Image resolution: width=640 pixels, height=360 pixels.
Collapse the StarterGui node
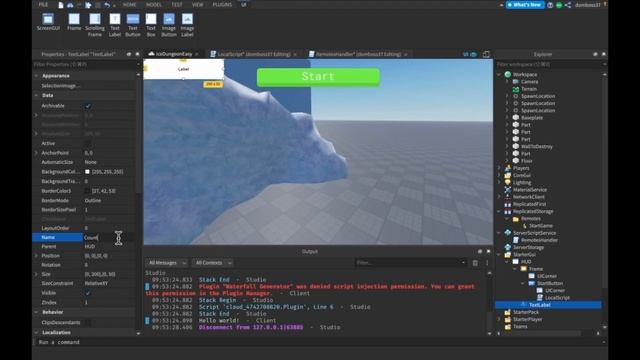499,254
